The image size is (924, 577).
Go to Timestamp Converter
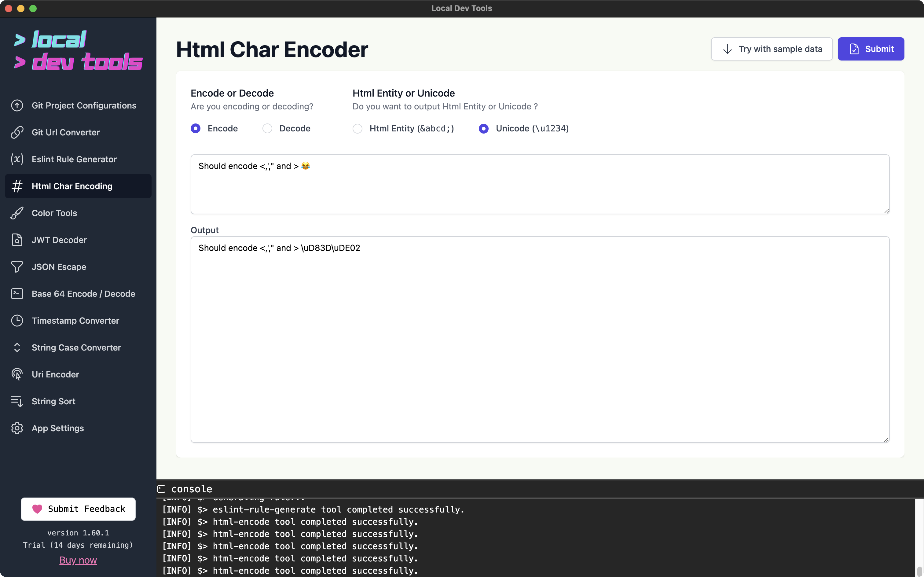click(78, 321)
